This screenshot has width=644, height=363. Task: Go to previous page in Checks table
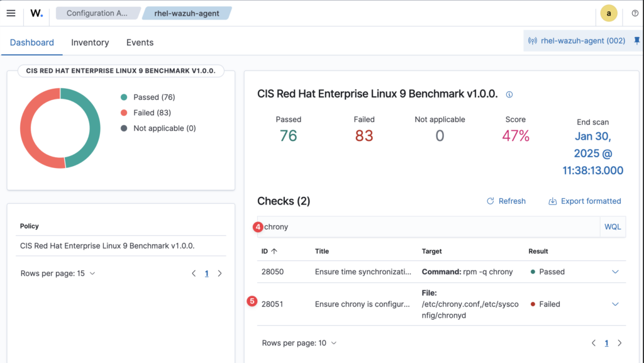(594, 343)
